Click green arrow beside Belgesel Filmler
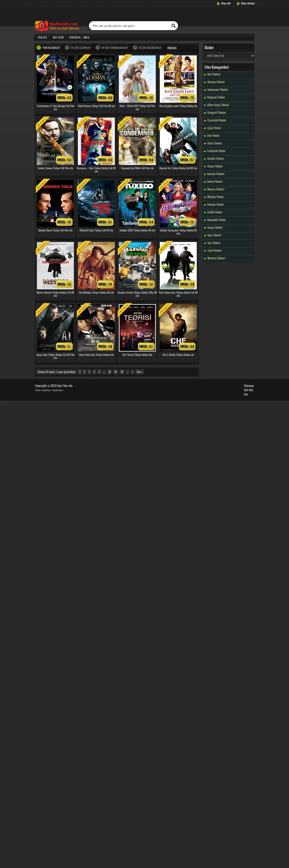The image size is (289, 868). [205, 97]
